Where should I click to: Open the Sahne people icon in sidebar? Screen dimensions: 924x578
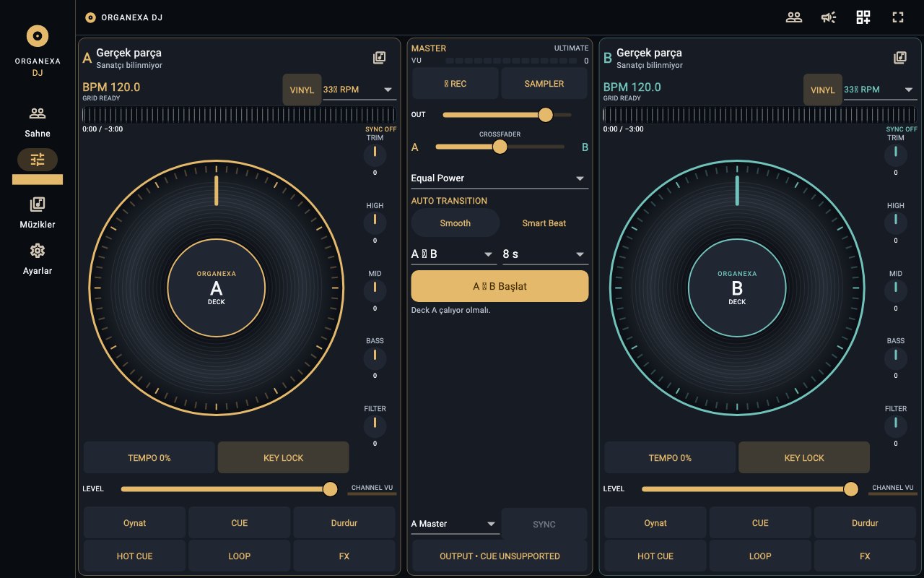click(x=38, y=113)
